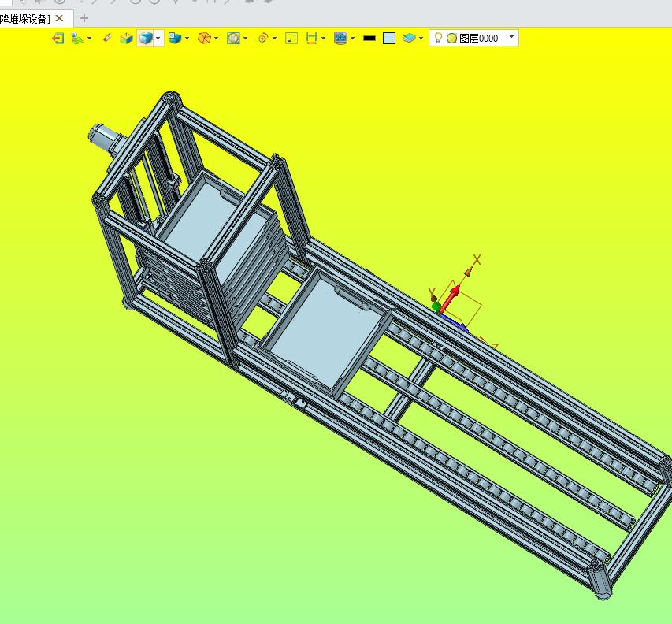
Task: Expand the crosshair target dropdown arrow
Action: [274, 38]
